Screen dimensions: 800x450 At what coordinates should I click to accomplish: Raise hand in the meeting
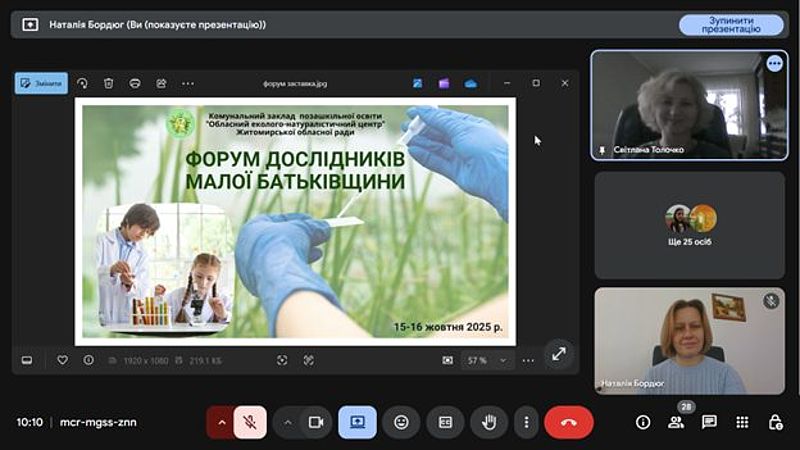point(489,422)
